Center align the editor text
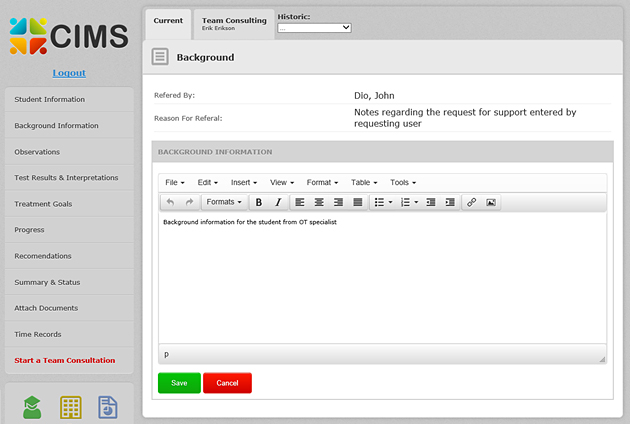630x424 pixels. coord(319,202)
